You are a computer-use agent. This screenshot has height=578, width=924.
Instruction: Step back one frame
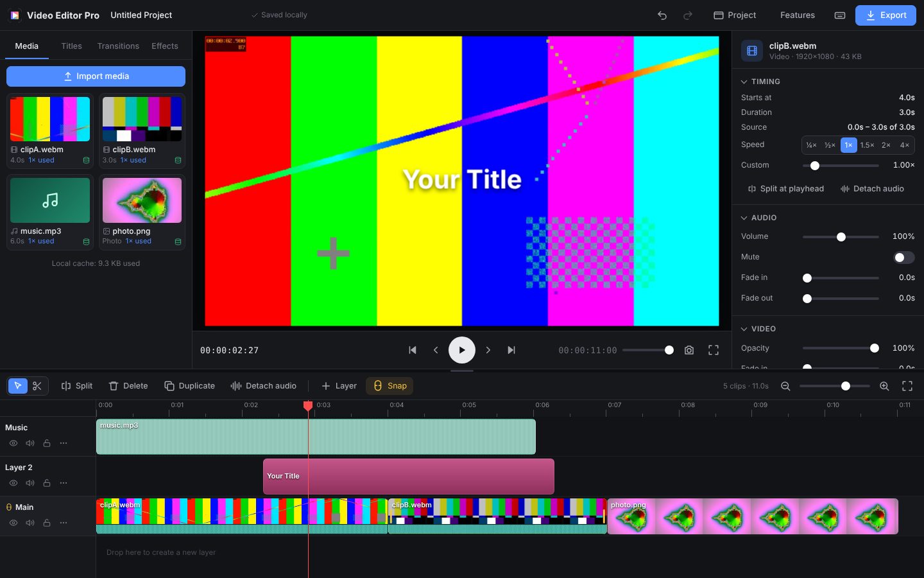[436, 350]
